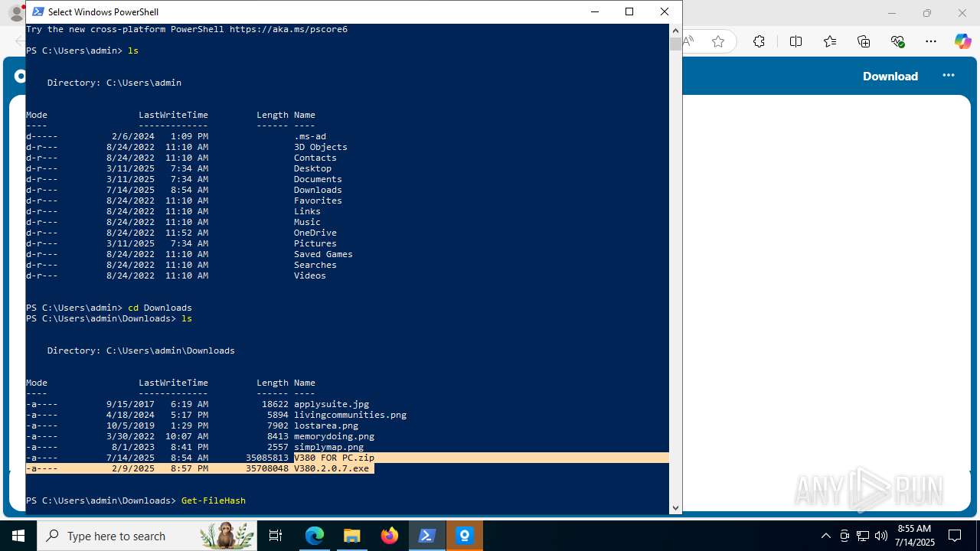
Task: Click the Saved Games directory row
Action: (189, 254)
